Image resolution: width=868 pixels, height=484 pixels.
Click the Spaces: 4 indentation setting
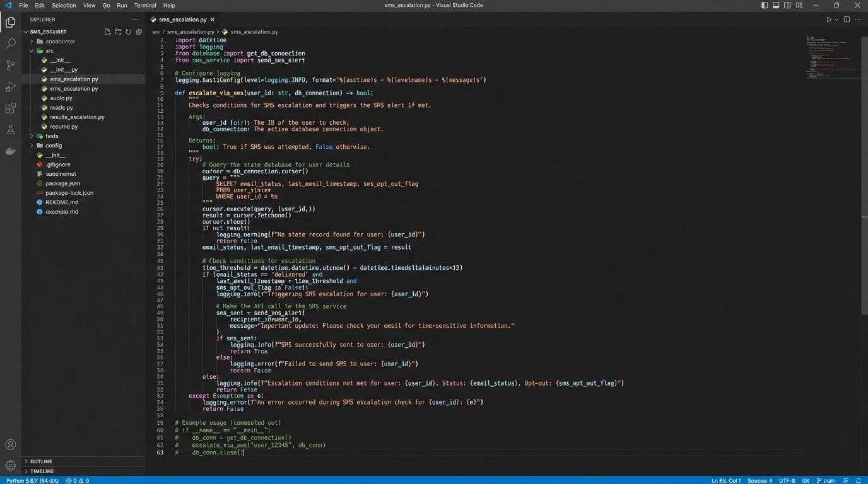tap(759, 480)
